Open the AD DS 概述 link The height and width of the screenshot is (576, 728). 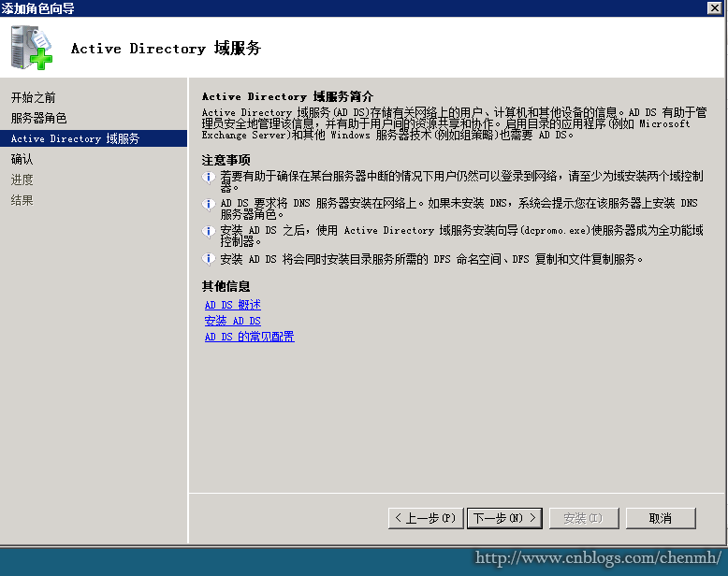click(233, 305)
